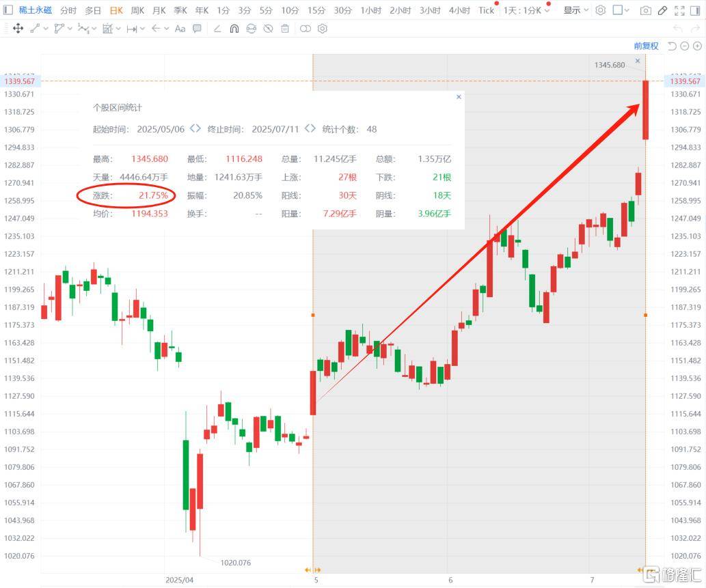Click the Aa text annotation tool
The height and width of the screenshot is (588, 706).
tap(180, 29)
